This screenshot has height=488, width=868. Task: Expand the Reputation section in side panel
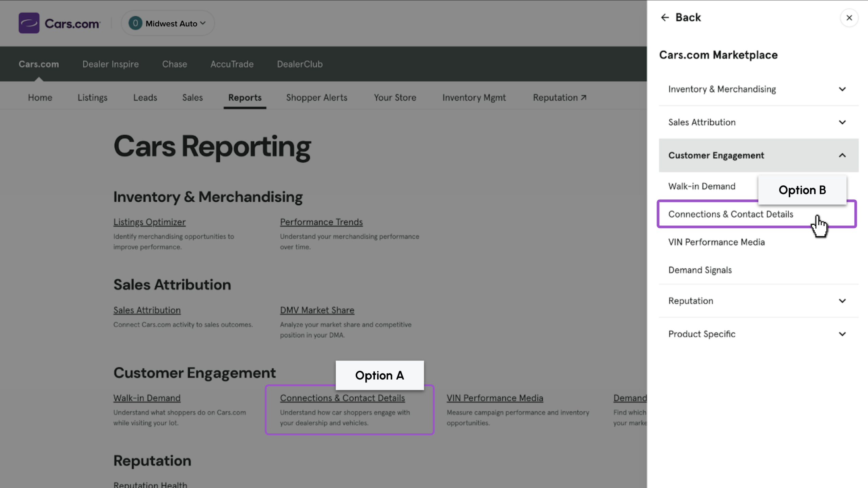pos(758,301)
